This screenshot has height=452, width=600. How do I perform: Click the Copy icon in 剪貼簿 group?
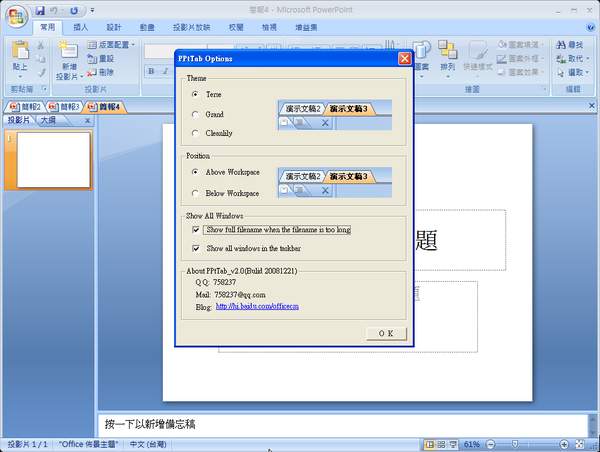(41, 59)
